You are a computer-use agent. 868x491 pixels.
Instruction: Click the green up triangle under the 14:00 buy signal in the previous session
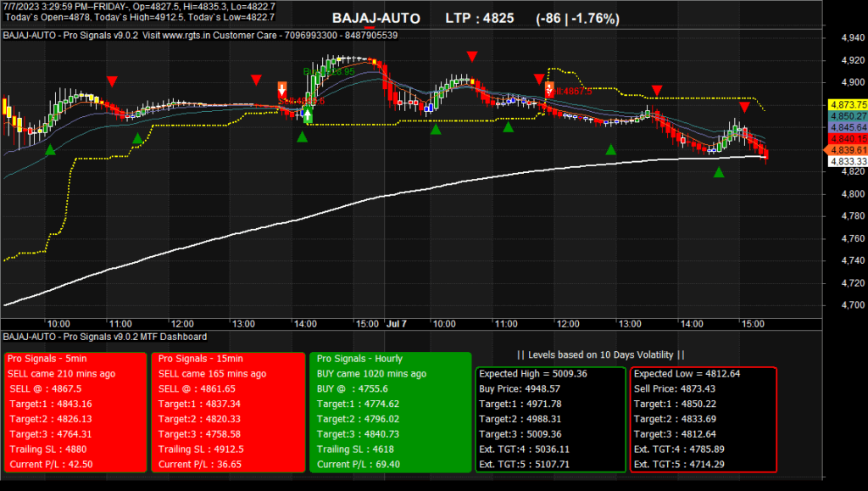click(x=302, y=137)
